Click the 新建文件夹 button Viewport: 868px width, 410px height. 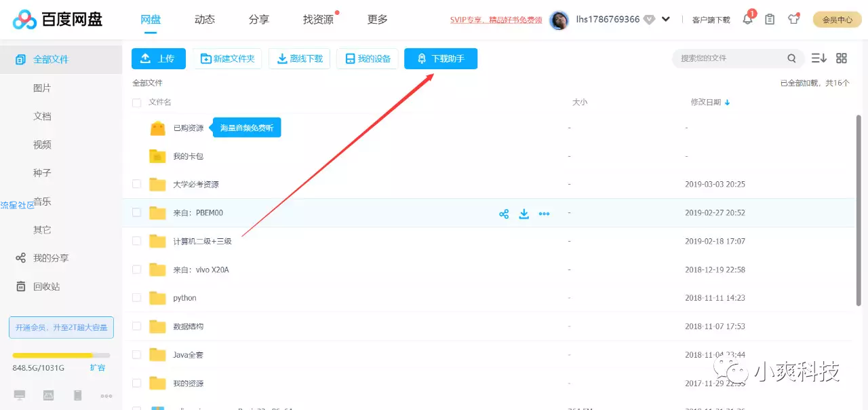[x=227, y=59]
